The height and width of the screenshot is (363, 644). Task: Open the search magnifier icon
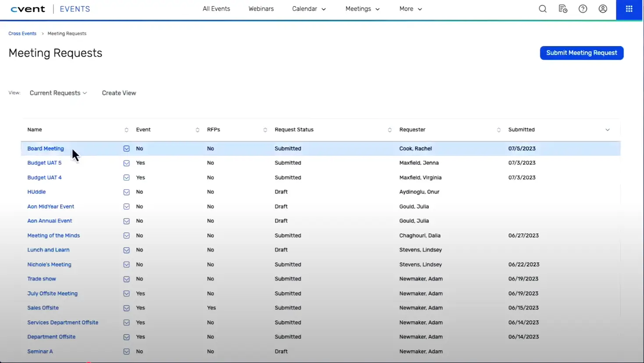543,9
